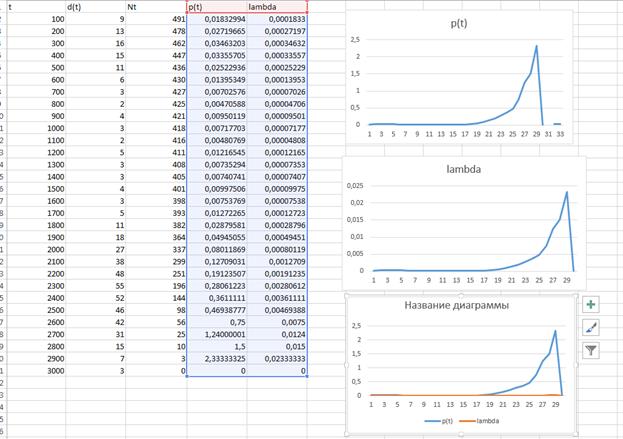The height and width of the screenshot is (439, 623).
Task: Select lambda column header cell in table
Action: point(277,7)
